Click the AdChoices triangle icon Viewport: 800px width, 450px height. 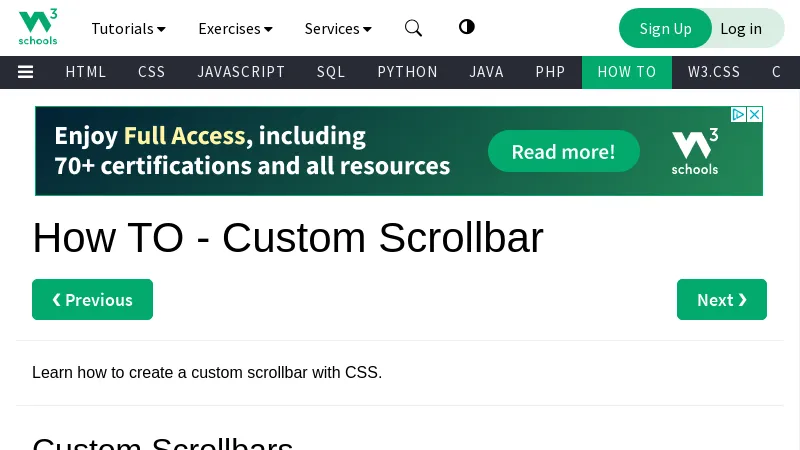(x=738, y=115)
